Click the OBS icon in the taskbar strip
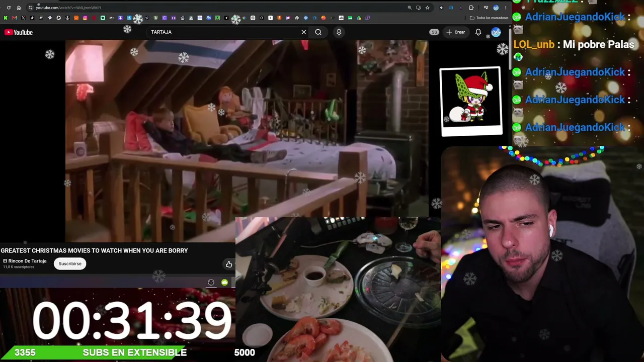 click(x=211, y=283)
